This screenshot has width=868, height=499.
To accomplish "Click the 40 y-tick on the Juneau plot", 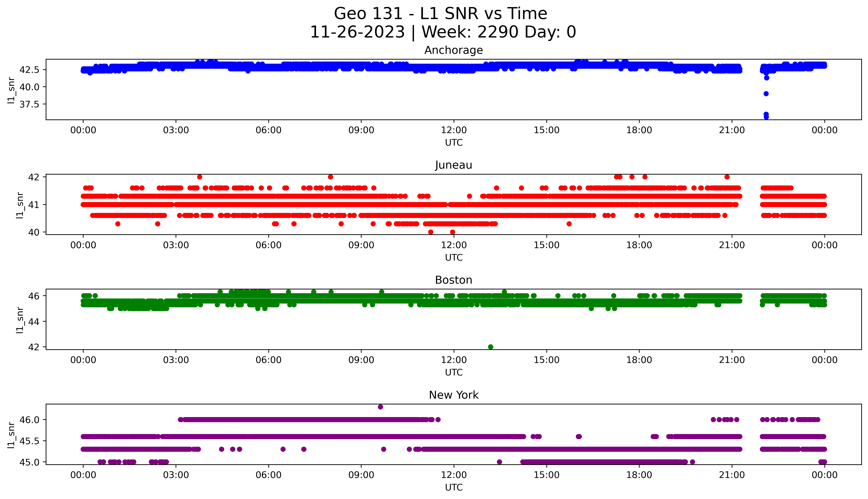I will 34,232.
